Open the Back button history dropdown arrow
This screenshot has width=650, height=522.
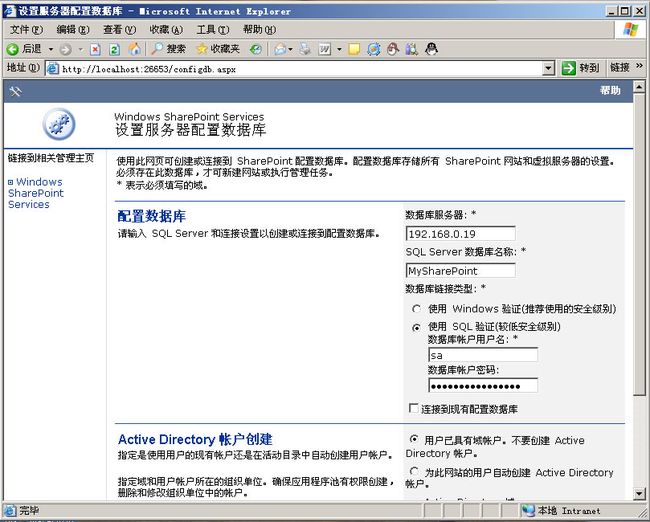tap(51, 50)
